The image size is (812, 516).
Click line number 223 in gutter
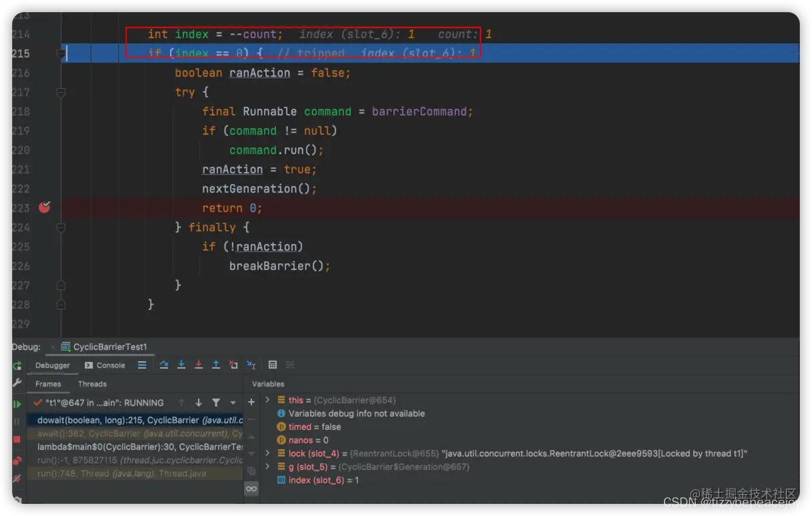21,208
